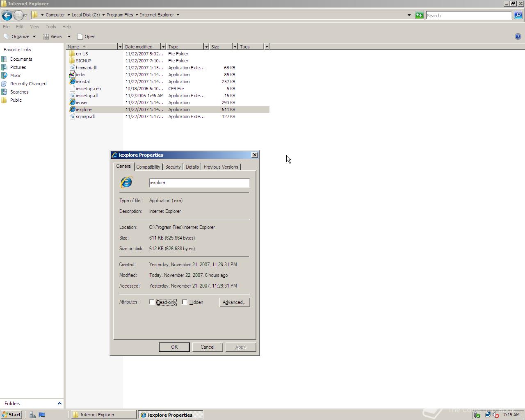Screen dimensions: 525x420
Task: Select the ieuser application icon
Action: 72,103
